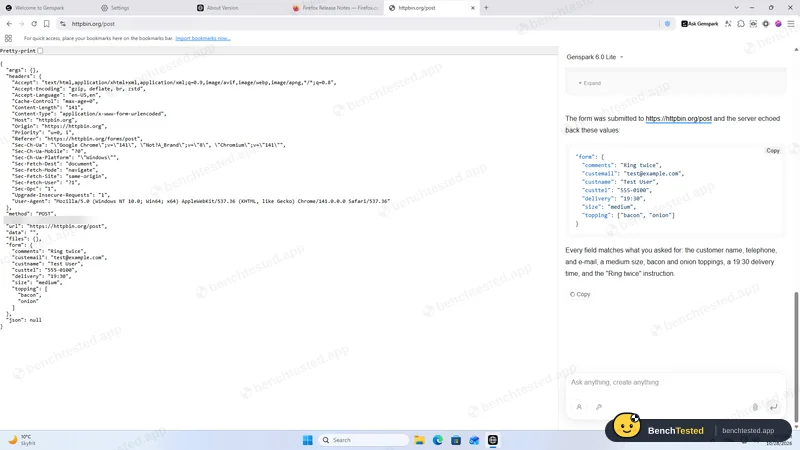Image resolution: width=800 pixels, height=450 pixels.
Task: Click the blue shield icon in address bar
Action: [x=667, y=24]
